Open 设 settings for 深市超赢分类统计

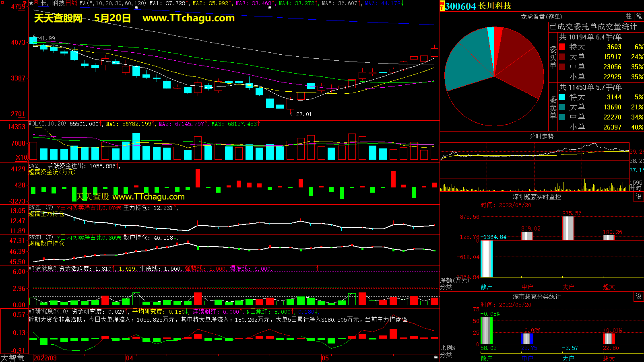[x=638, y=296]
